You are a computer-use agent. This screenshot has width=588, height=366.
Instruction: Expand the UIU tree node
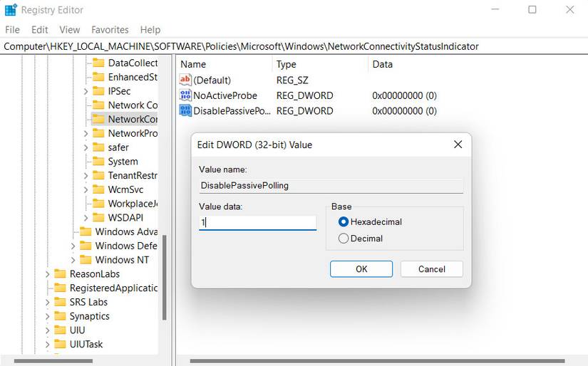click(48, 330)
